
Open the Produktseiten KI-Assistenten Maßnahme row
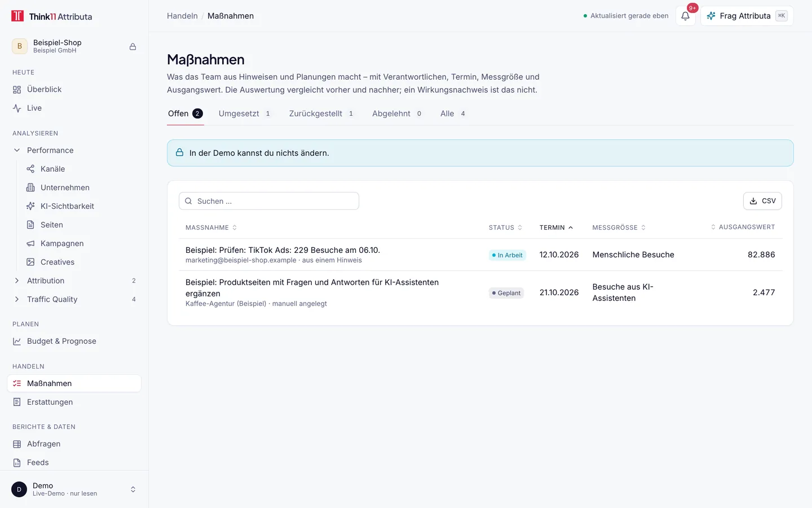click(x=480, y=292)
